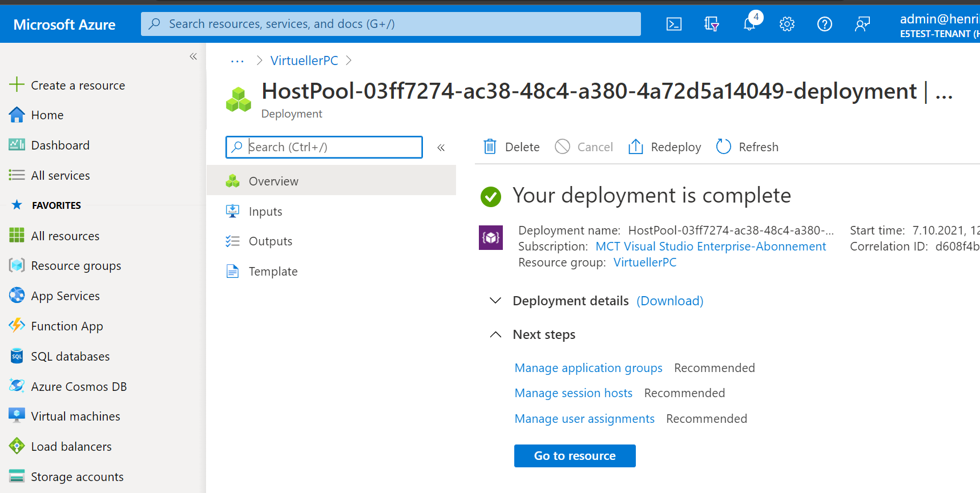Image resolution: width=980 pixels, height=493 pixels.
Task: Refresh the deployment view
Action: click(x=747, y=147)
